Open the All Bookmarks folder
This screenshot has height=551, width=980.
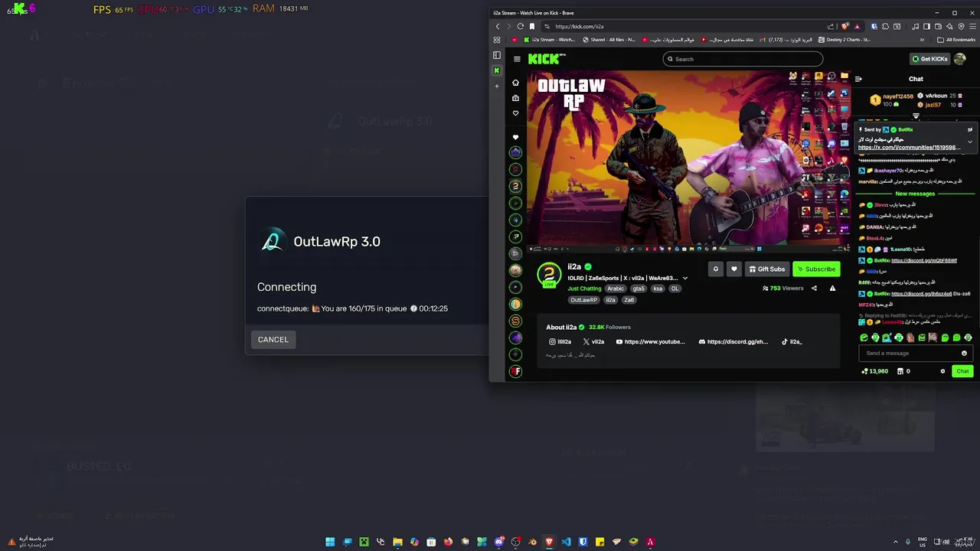tap(955, 40)
